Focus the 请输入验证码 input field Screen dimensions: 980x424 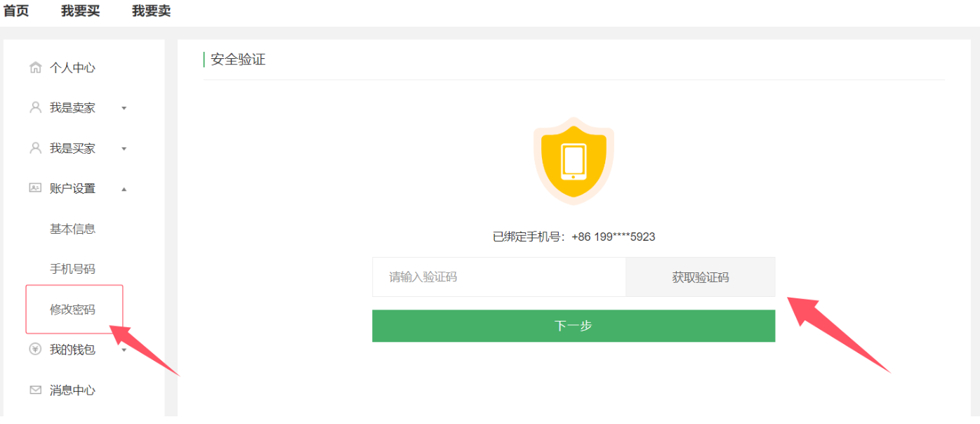[498, 277]
